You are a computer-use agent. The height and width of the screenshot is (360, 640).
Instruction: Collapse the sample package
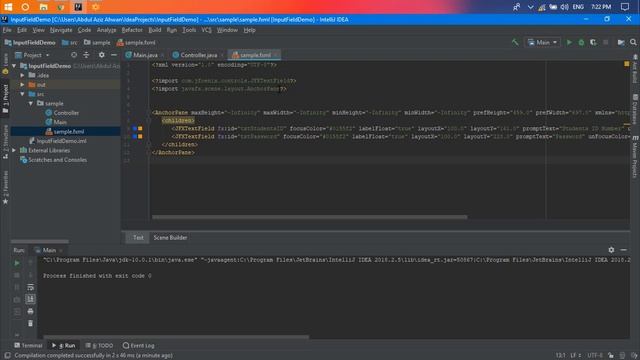tap(31, 103)
